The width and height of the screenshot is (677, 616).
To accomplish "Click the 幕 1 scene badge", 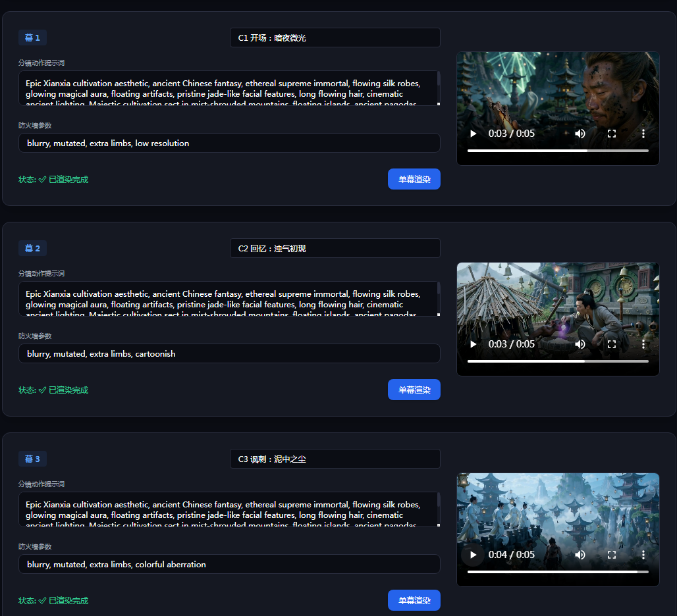I will [x=32, y=38].
